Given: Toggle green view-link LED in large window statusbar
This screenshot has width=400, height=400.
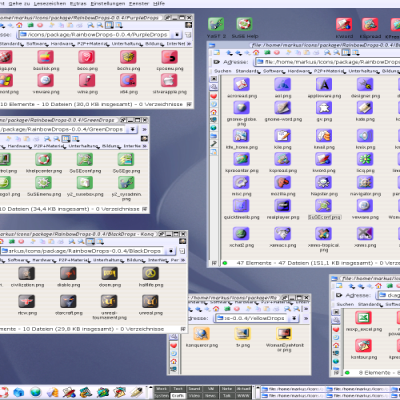Looking at the screenshot, I should [x=225, y=263].
